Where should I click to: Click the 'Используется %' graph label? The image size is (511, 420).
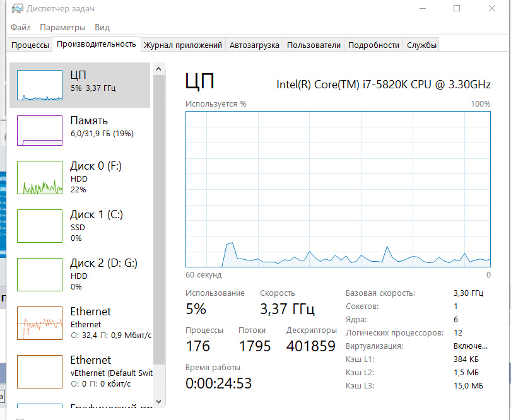216,104
